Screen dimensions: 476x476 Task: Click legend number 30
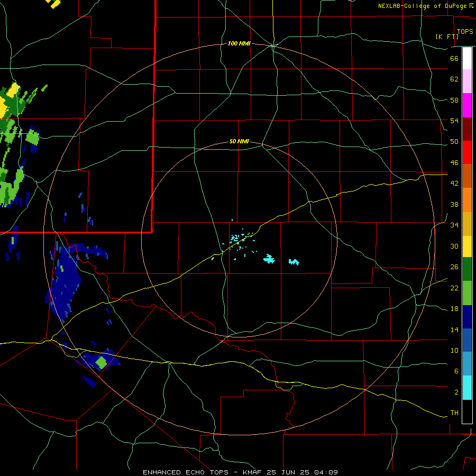[x=454, y=246]
